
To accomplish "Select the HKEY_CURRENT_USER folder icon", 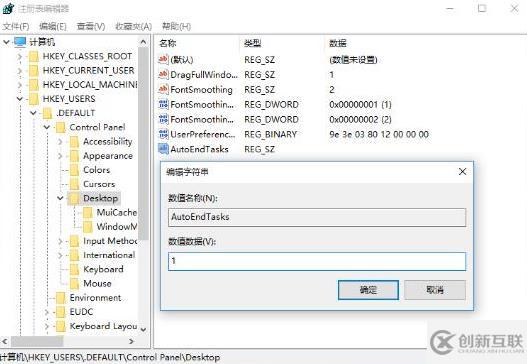I will tap(34, 71).
